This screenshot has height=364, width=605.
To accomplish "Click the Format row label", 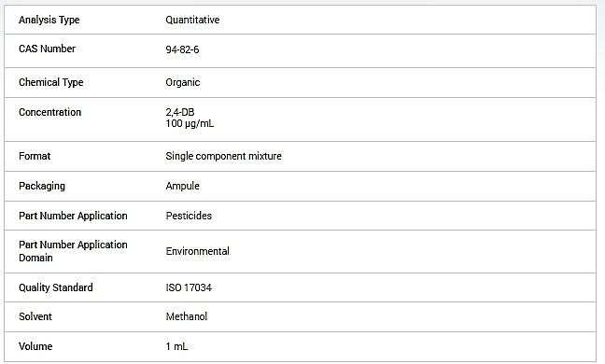I will click(x=35, y=156).
